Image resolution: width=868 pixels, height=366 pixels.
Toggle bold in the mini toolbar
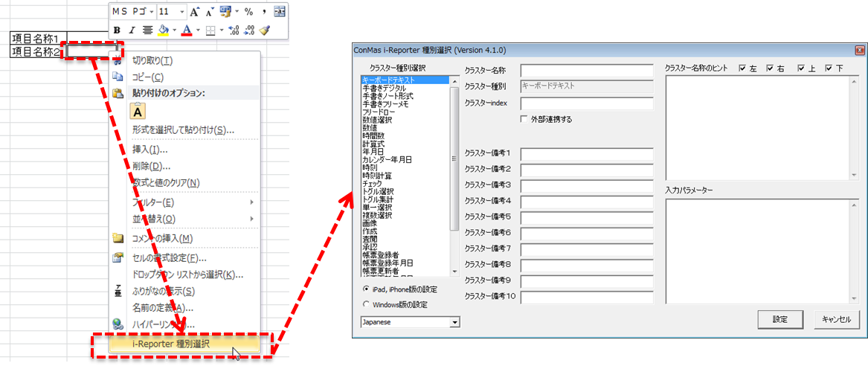tap(117, 30)
